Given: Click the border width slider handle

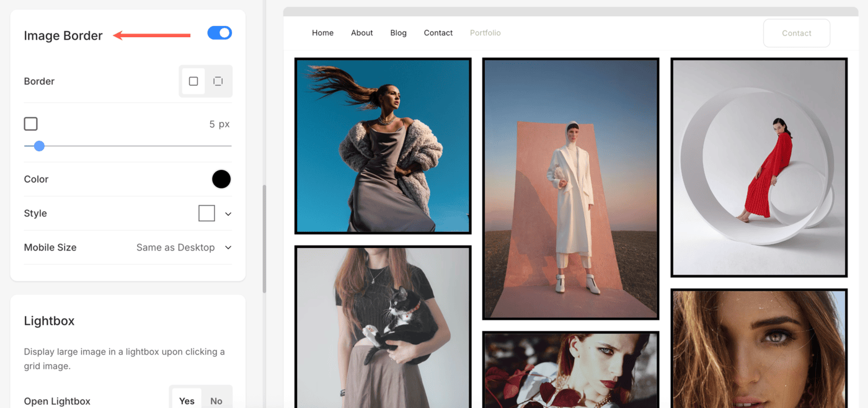Looking at the screenshot, I should tap(39, 146).
